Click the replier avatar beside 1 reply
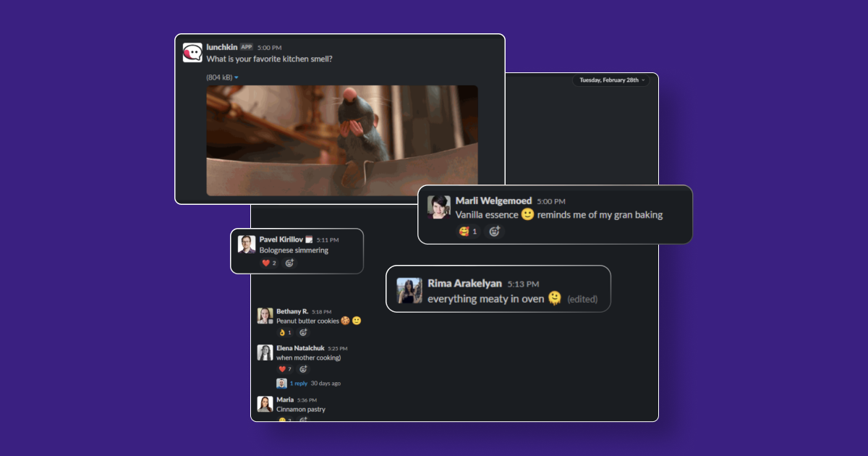868x456 pixels. point(281,383)
